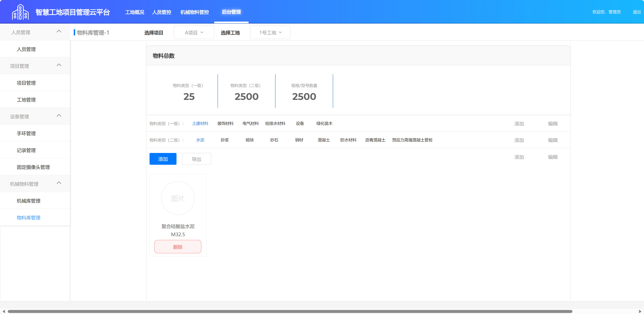Select 土建材料 first-level type
This screenshot has height=314, width=644.
(x=200, y=123)
